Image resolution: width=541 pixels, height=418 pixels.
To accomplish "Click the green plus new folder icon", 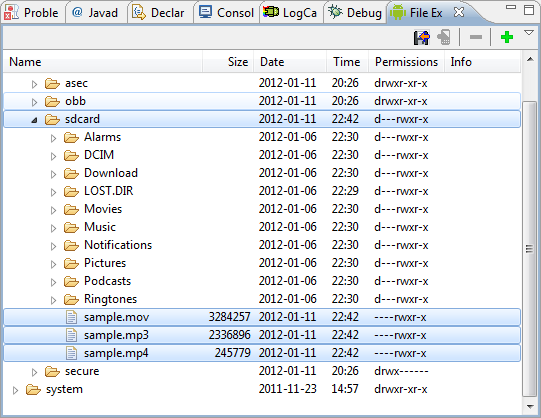I will point(507,37).
